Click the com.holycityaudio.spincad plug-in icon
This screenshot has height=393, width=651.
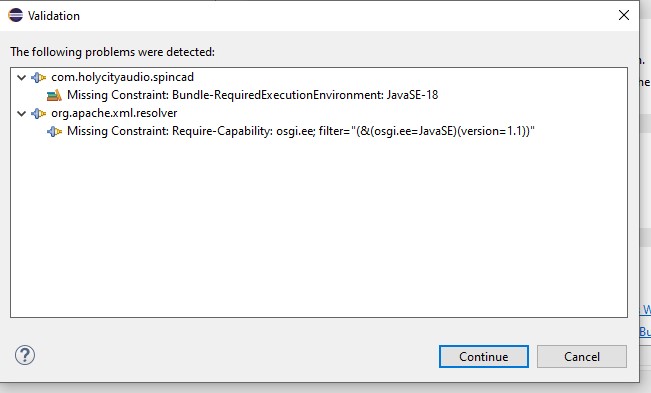click(39, 78)
